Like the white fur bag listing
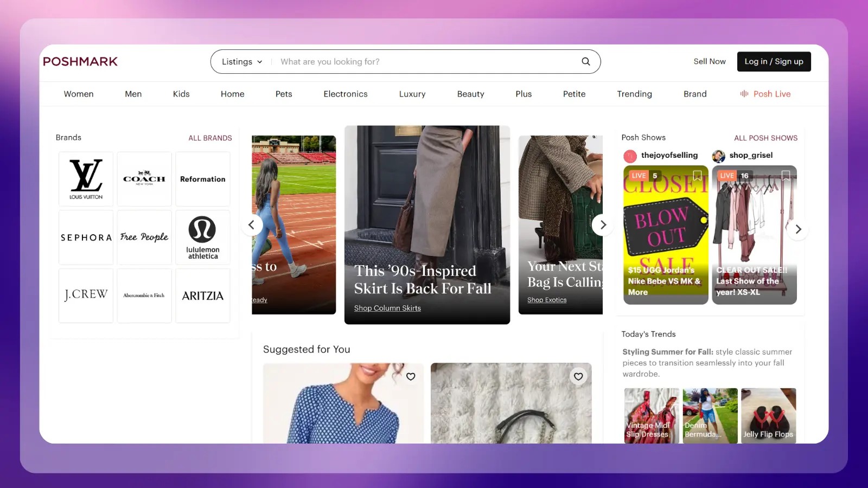This screenshot has width=868, height=488. (578, 376)
